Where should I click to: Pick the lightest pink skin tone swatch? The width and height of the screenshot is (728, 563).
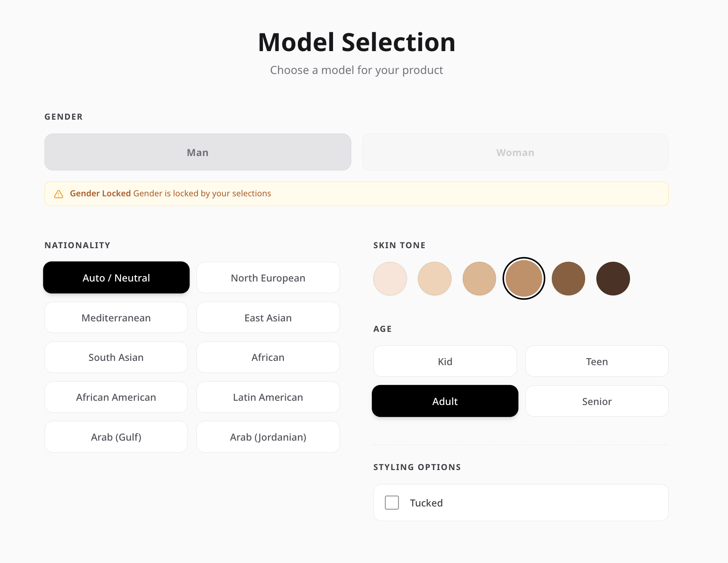click(390, 278)
